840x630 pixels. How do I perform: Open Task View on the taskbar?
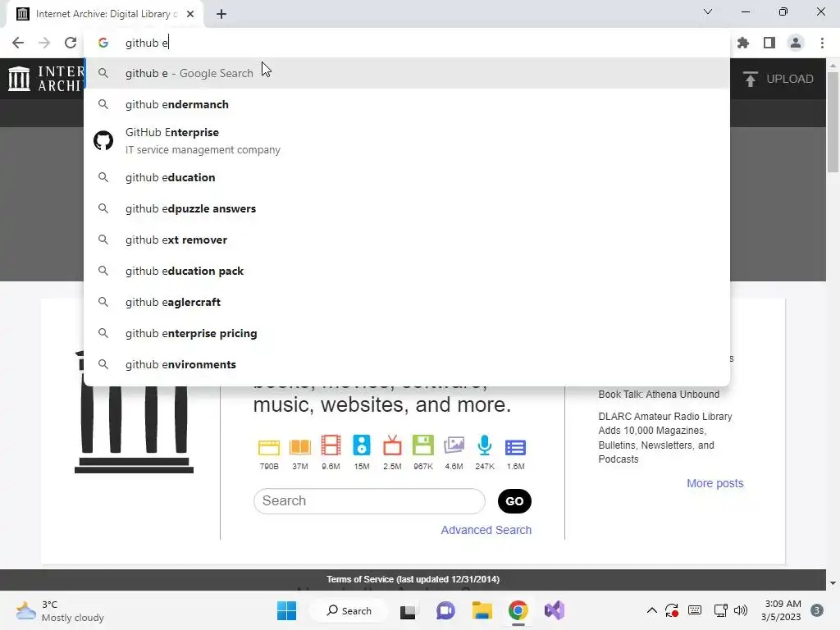point(409,610)
